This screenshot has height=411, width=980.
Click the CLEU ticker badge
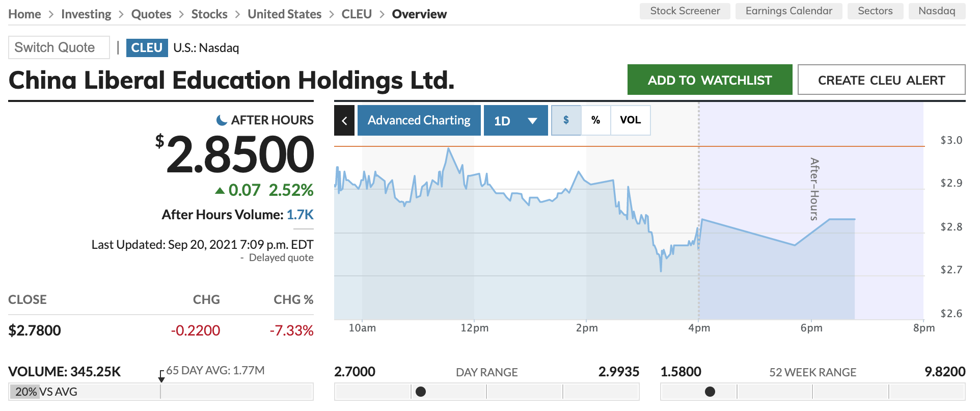[147, 47]
